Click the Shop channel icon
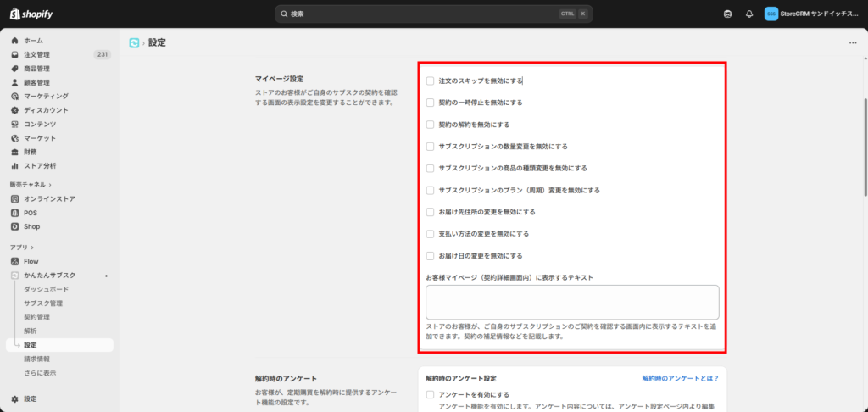This screenshot has height=412, width=868. point(15,226)
